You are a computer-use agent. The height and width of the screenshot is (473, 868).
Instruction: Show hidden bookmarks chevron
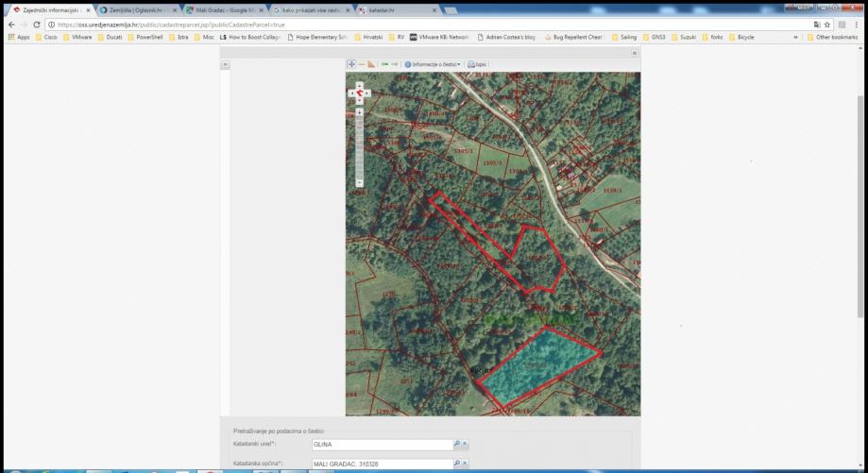796,37
